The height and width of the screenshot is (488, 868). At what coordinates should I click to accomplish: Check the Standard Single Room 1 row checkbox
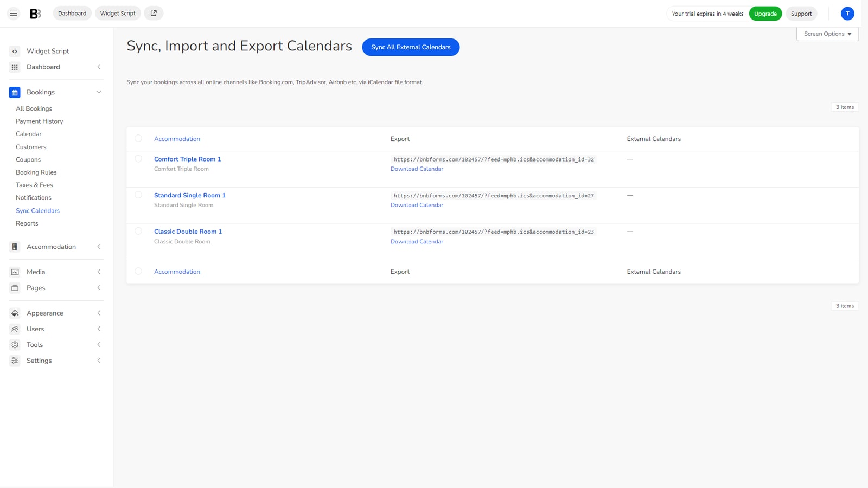[138, 195]
